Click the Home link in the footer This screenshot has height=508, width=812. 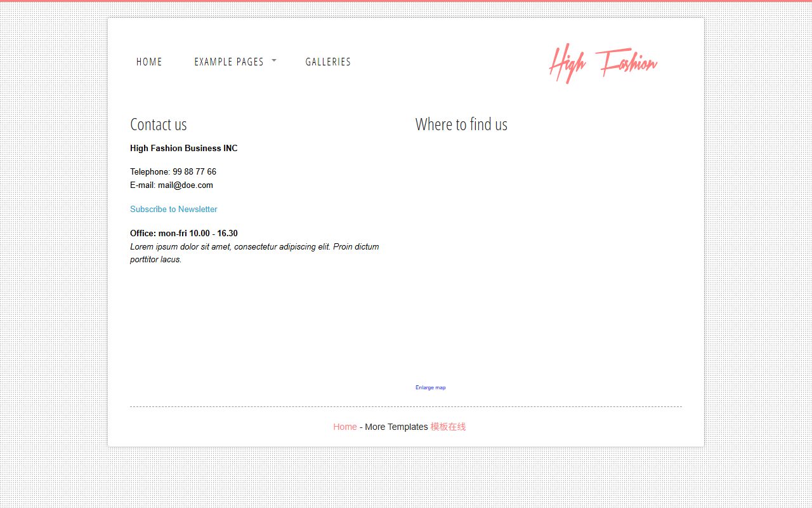click(x=345, y=427)
